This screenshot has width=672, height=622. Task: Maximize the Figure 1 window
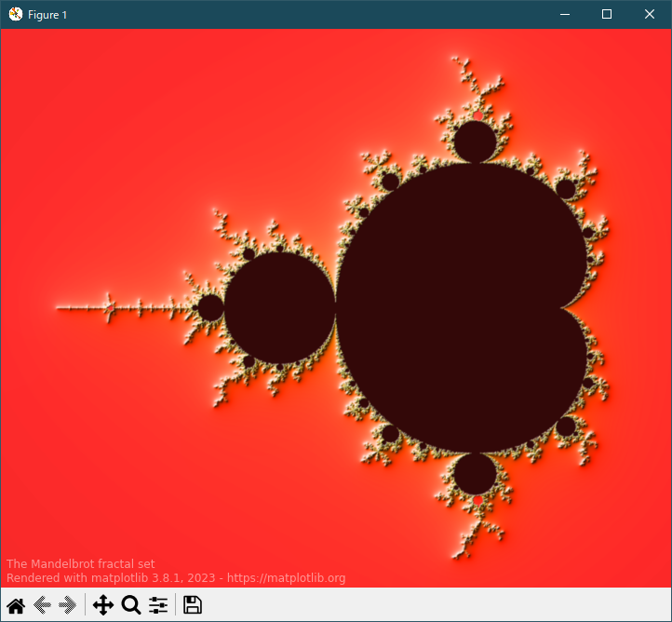coord(607,14)
